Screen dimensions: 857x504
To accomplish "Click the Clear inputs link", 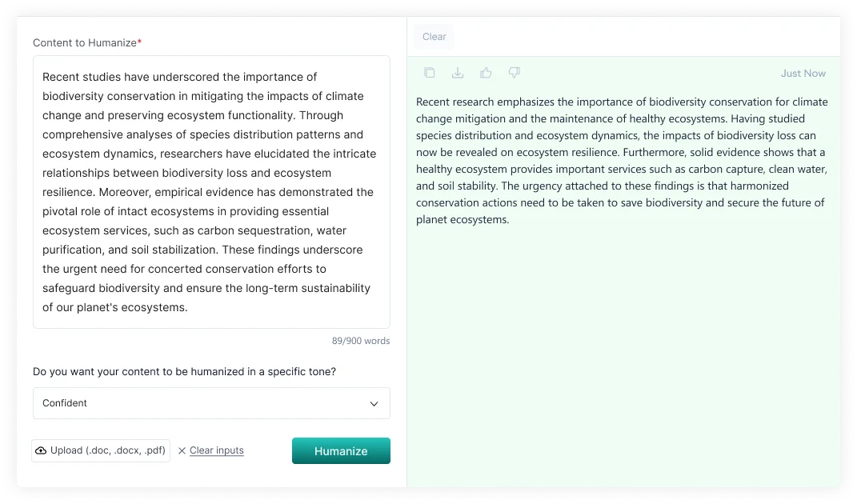I will pos(216,450).
